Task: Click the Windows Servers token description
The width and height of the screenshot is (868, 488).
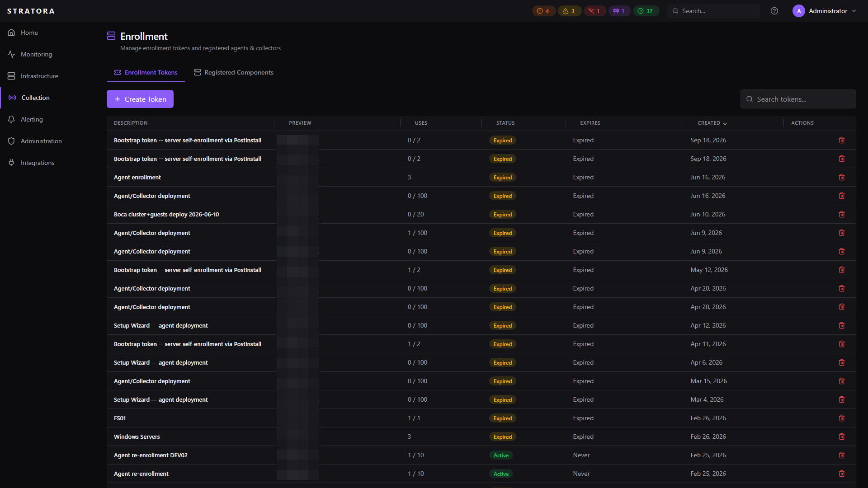Action: (137, 436)
